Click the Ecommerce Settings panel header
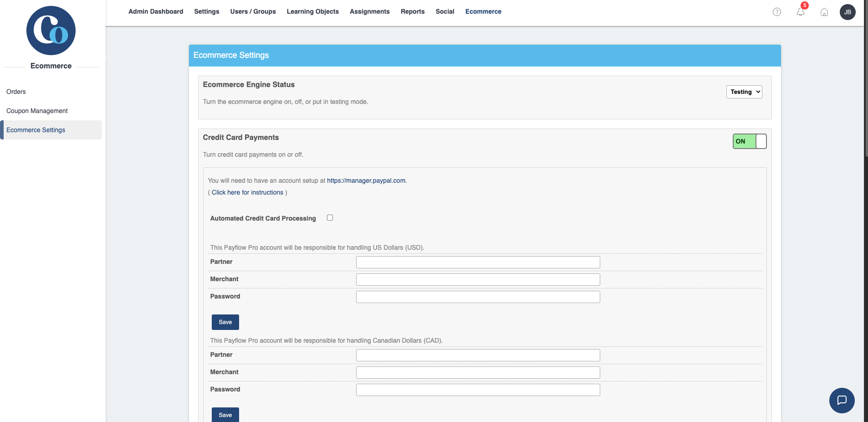The height and width of the screenshot is (422, 868). [x=485, y=55]
